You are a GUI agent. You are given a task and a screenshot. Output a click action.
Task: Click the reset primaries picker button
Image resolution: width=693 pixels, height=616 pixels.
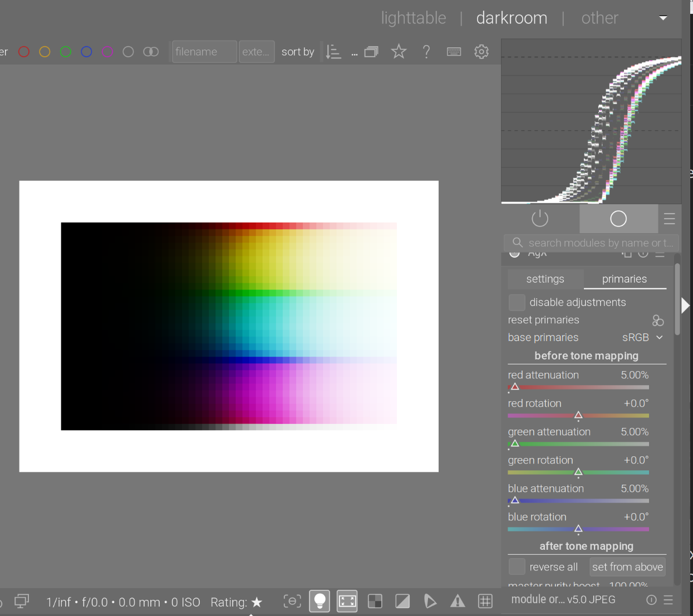[658, 321]
